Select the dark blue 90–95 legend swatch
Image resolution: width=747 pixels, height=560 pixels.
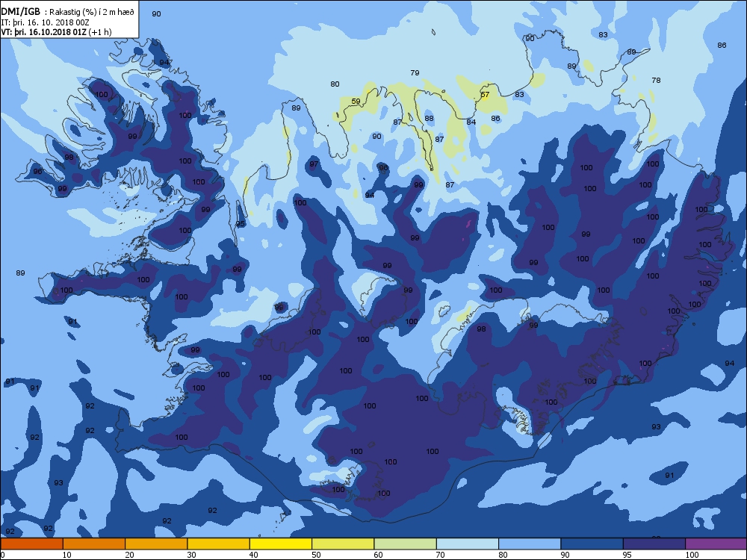click(x=592, y=544)
